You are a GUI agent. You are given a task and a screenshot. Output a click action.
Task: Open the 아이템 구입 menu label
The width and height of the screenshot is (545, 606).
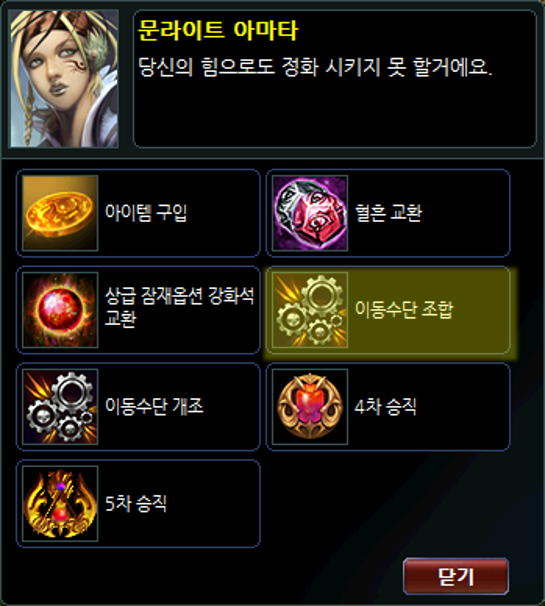pos(146,213)
